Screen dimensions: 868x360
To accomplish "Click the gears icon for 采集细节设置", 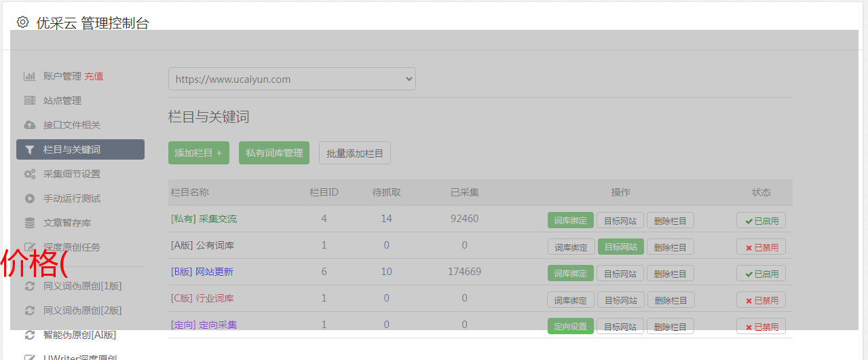I will point(30,174).
